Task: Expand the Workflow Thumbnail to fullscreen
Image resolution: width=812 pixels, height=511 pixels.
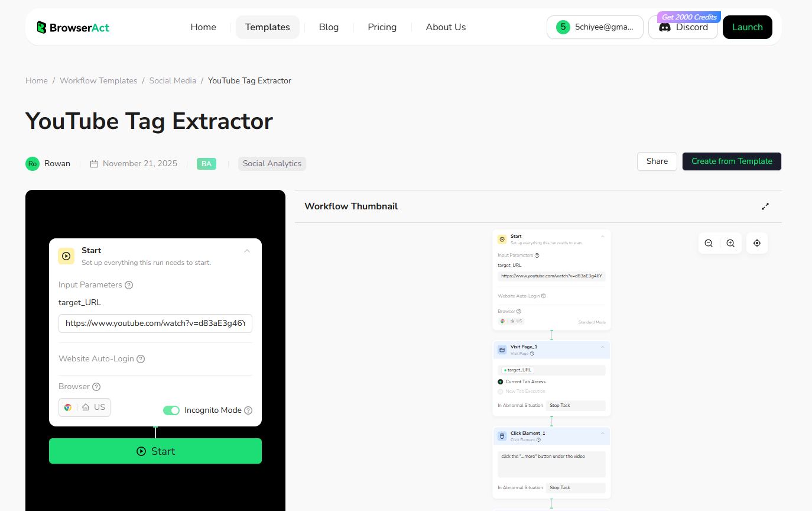Action: pyautogui.click(x=765, y=206)
